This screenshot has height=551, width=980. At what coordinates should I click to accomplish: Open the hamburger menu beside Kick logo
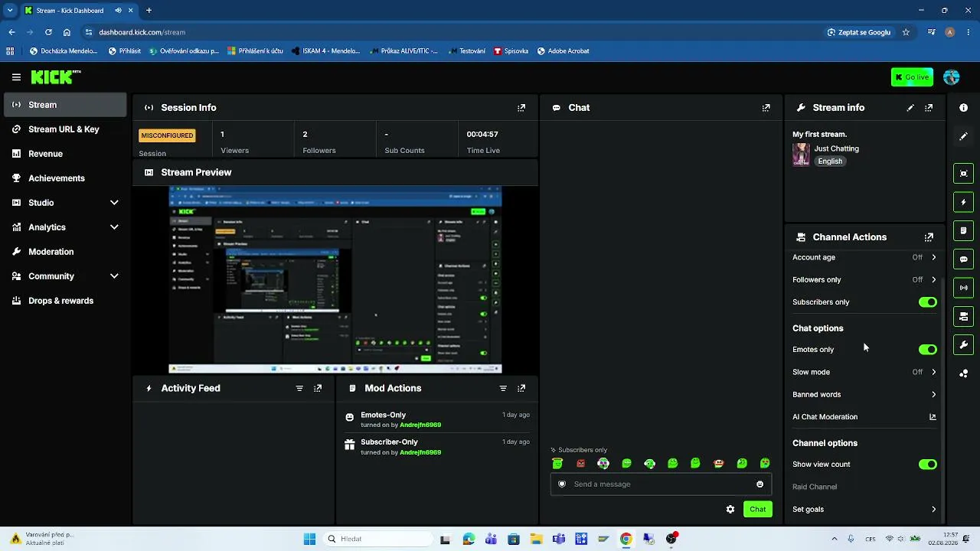pyautogui.click(x=16, y=77)
